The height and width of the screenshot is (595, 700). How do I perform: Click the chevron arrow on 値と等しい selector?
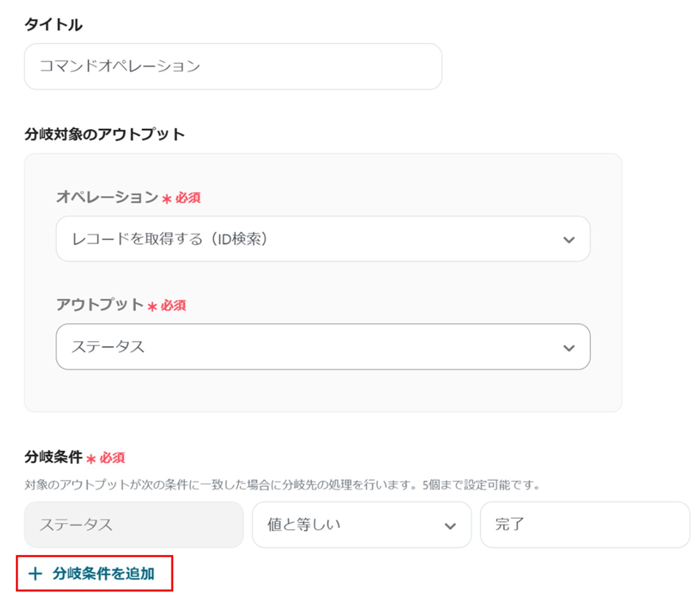(x=450, y=525)
